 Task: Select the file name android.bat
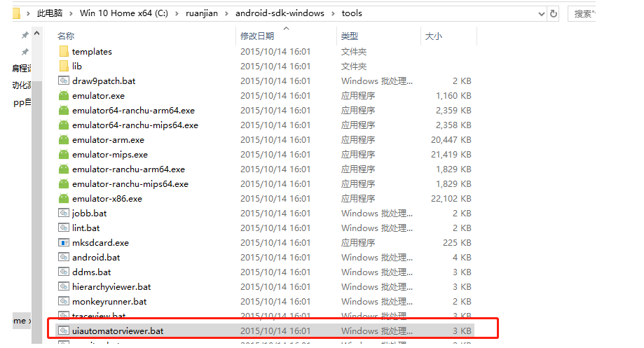pos(96,257)
